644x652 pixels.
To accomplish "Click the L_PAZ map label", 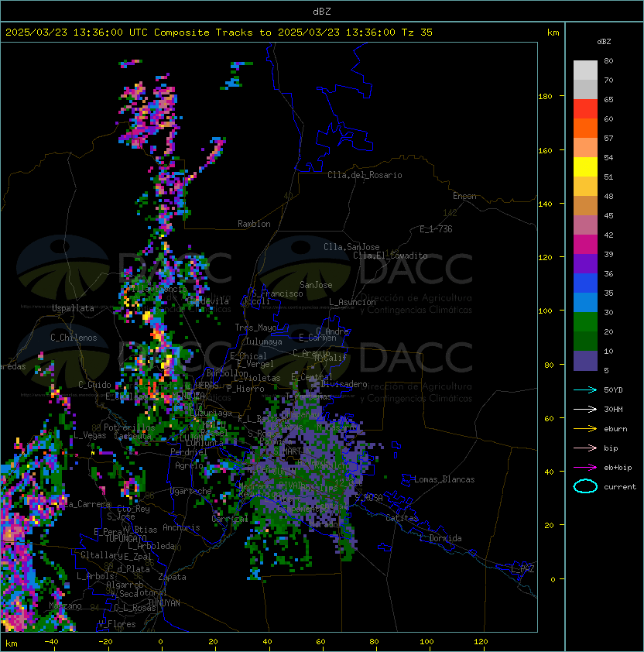I will [x=522, y=569].
